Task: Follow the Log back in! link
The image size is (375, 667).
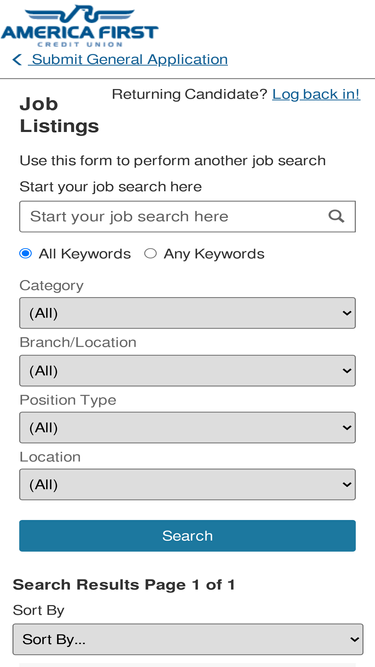Action: (x=316, y=94)
